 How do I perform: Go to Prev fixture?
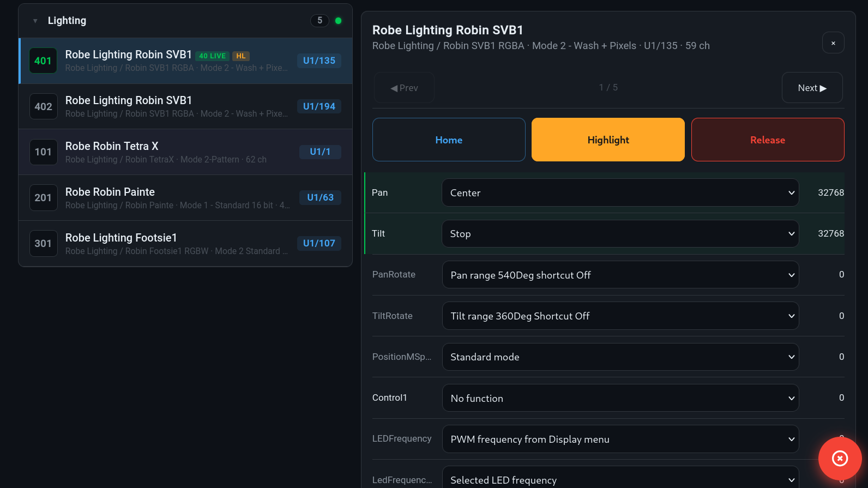coord(404,88)
